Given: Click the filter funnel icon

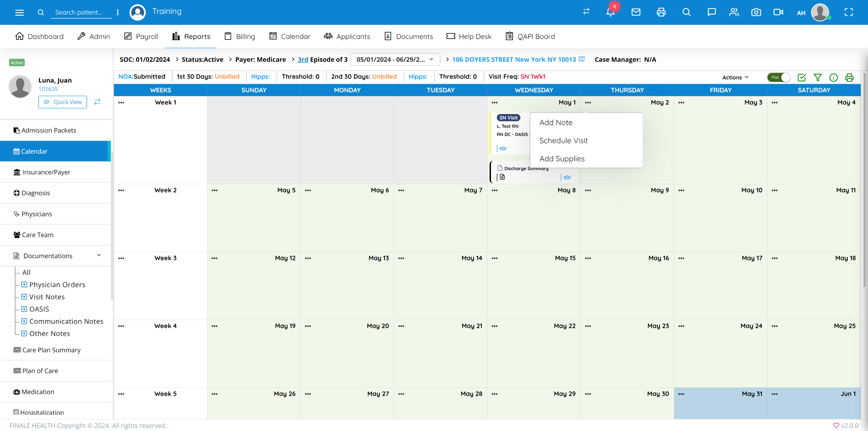Looking at the screenshot, I should click(x=817, y=77).
